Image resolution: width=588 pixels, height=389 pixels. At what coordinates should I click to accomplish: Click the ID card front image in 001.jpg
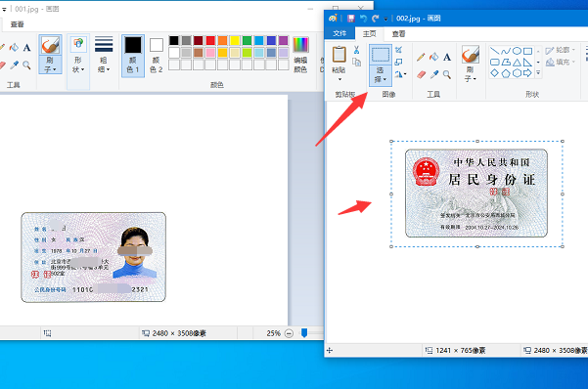[x=93, y=257]
